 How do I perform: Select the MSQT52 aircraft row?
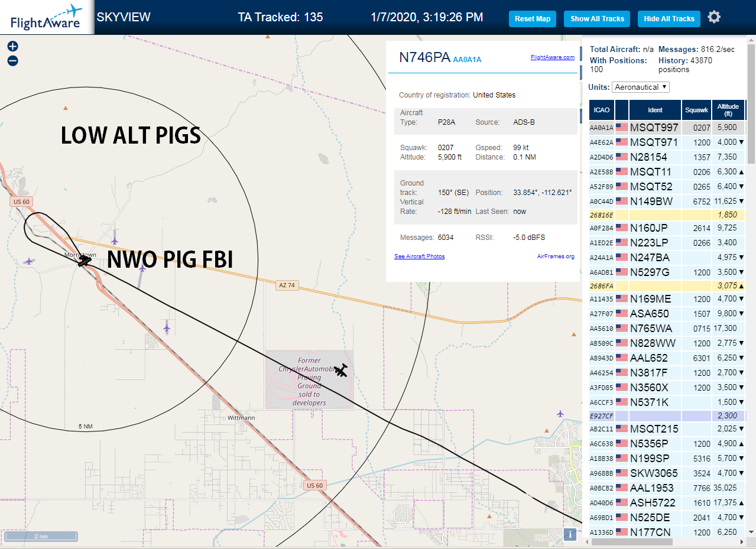[667, 187]
